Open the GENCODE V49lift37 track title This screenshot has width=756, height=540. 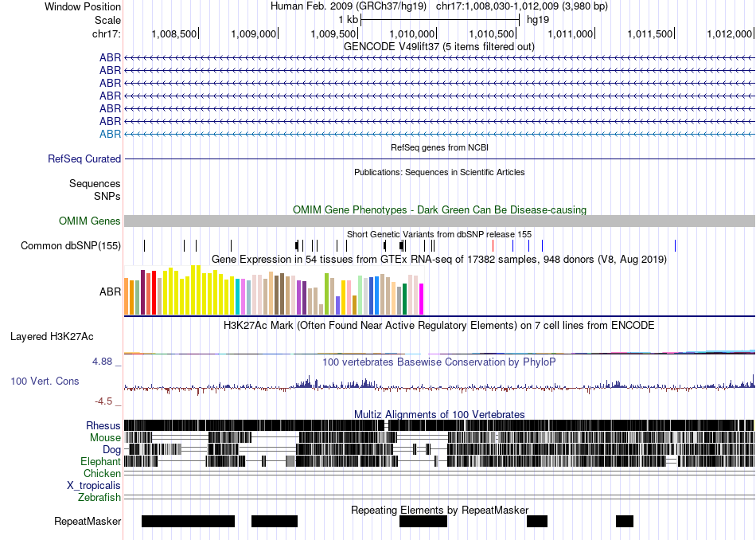[x=438, y=47]
